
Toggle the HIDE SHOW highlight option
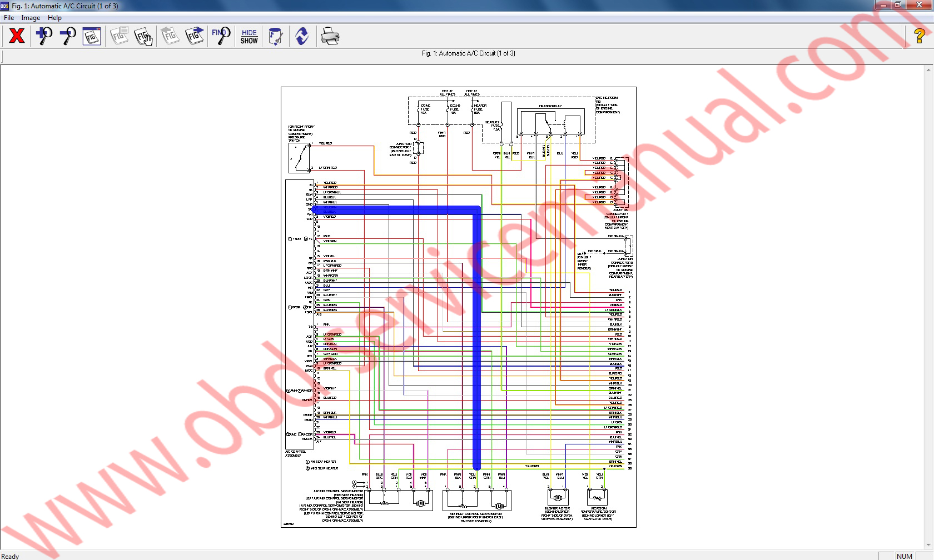click(x=249, y=36)
